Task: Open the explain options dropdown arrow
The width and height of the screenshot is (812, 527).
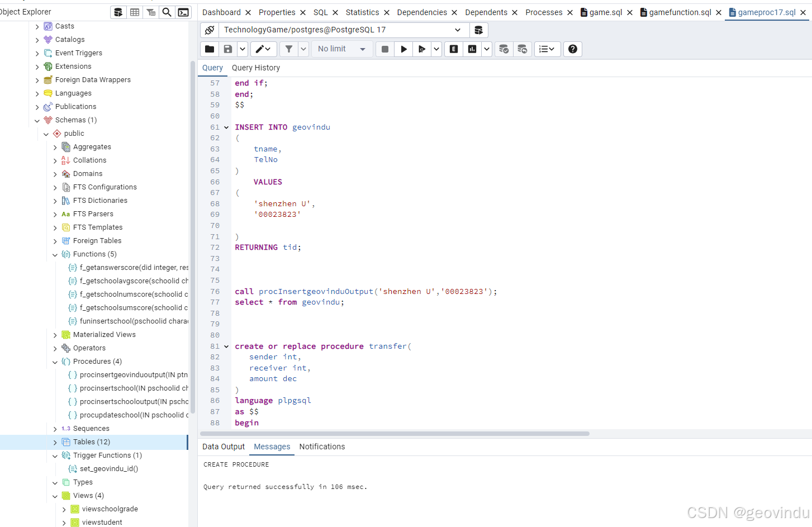Action: coord(487,49)
